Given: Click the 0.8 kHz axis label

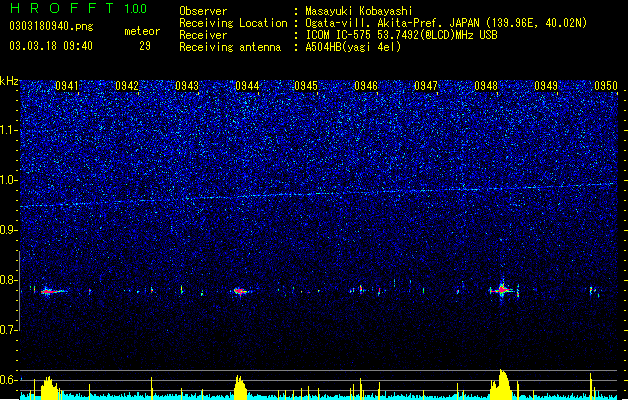Looking at the screenshot, I should pos(9,280).
